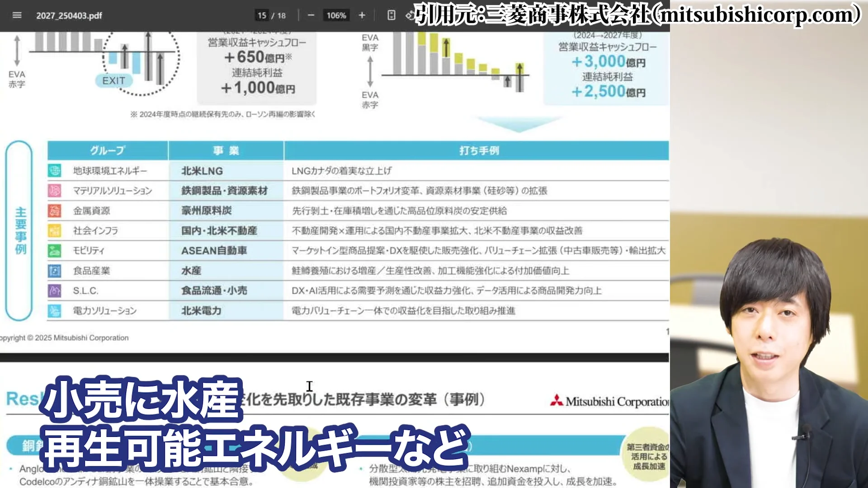Click the 主要事例 vertical label
Image resolution: width=868 pixels, height=488 pixels.
[x=21, y=230]
